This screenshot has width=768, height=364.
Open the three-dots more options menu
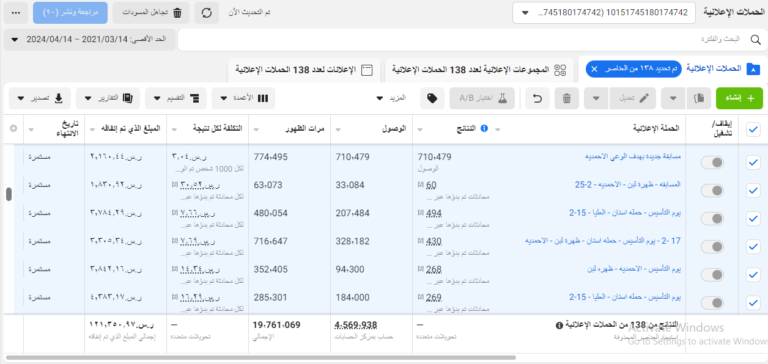pyautogui.click(x=16, y=13)
